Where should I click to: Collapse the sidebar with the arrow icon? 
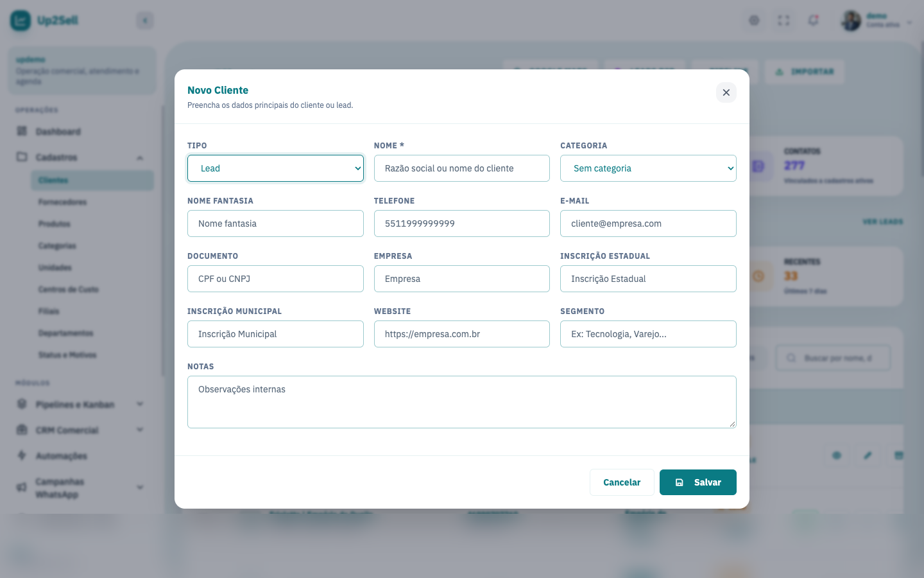pyautogui.click(x=145, y=21)
